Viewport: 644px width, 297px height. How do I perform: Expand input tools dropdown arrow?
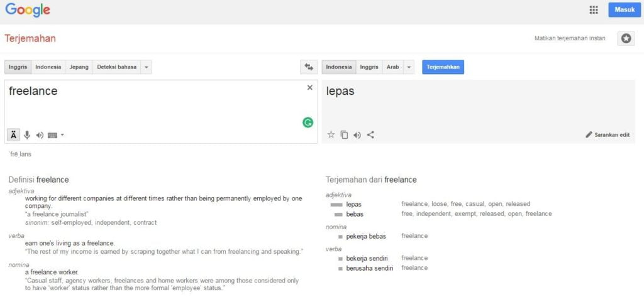tap(62, 134)
